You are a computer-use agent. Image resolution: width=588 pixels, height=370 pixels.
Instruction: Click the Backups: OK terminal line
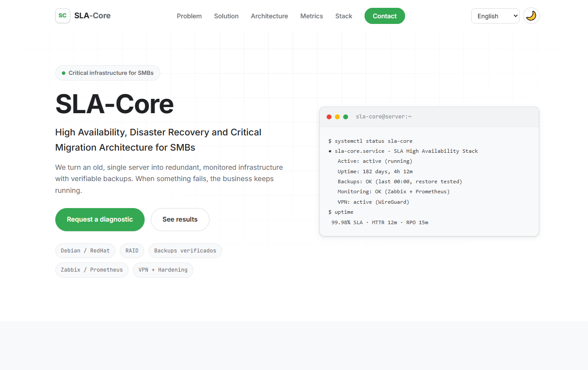(x=400, y=182)
